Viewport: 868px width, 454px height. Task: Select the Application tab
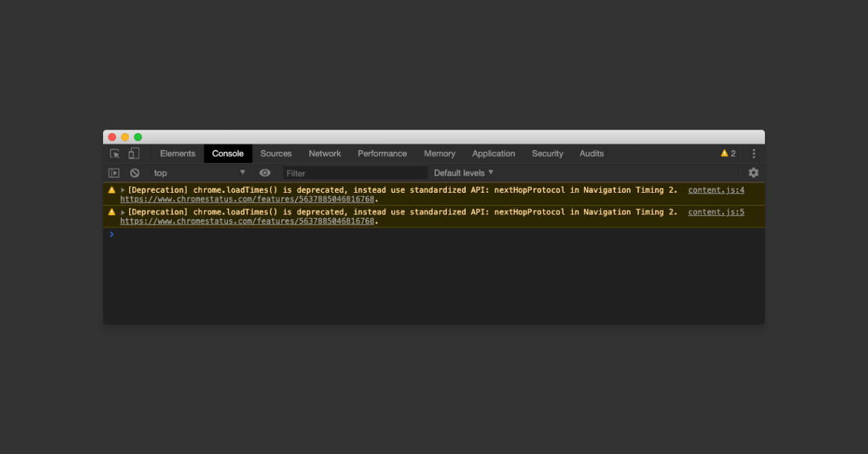pyautogui.click(x=493, y=153)
